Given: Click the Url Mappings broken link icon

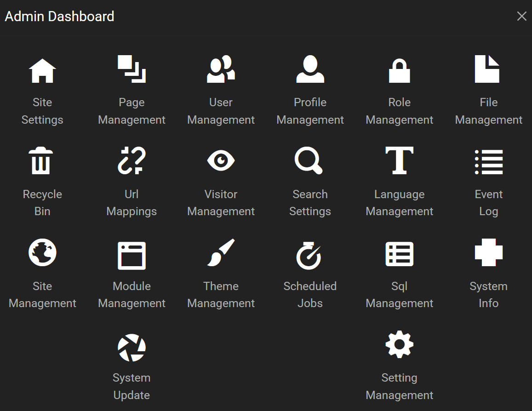Looking at the screenshot, I should (x=132, y=161).
